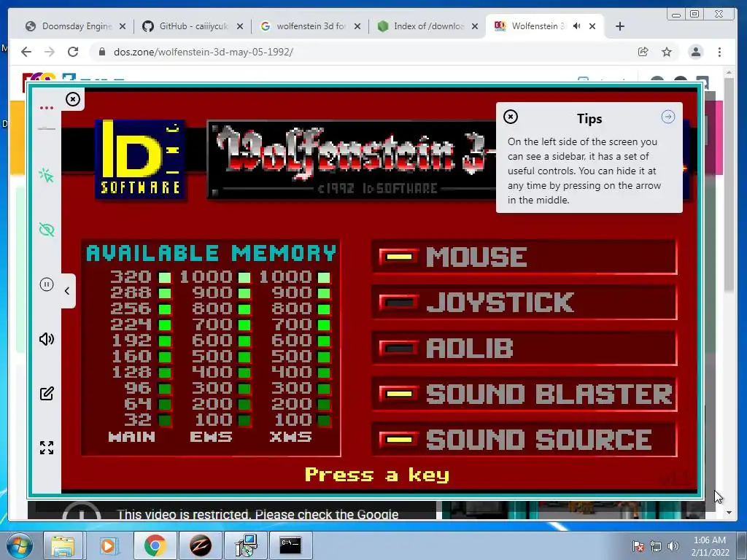Enter fullscreen with the expand arrows icon
This screenshot has width=747, height=560.
47,448
